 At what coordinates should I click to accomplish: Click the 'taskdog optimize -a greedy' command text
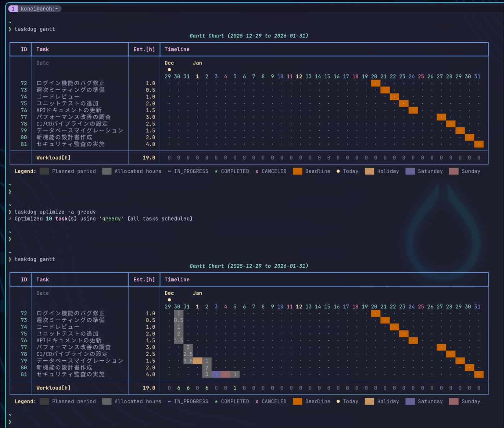point(55,212)
